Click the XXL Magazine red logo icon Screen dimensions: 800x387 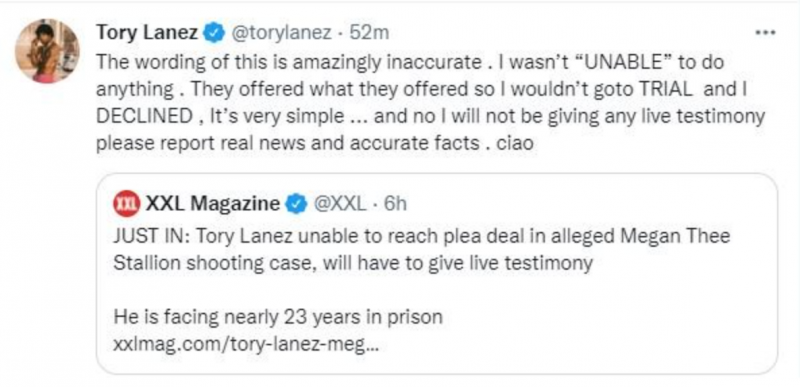126,204
